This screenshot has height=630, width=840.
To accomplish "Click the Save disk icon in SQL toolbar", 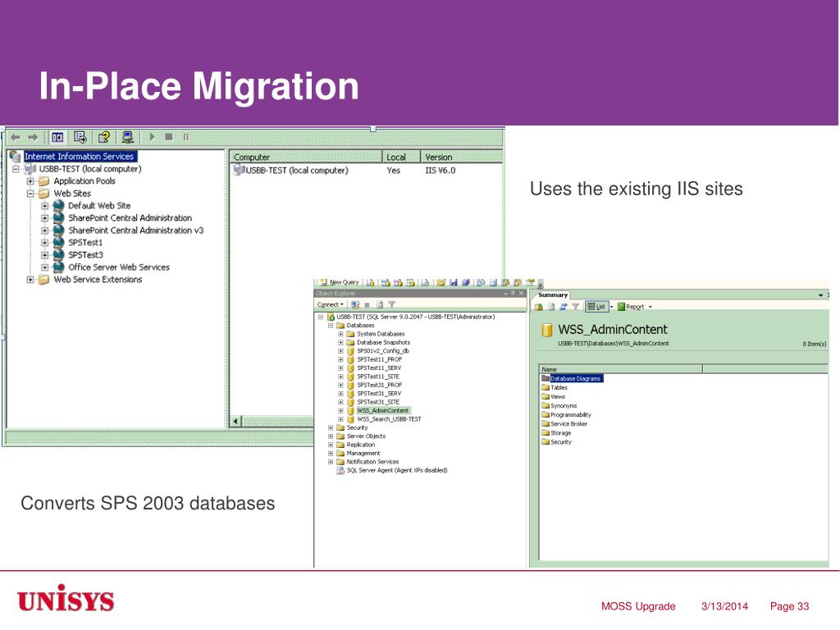I will [454, 282].
